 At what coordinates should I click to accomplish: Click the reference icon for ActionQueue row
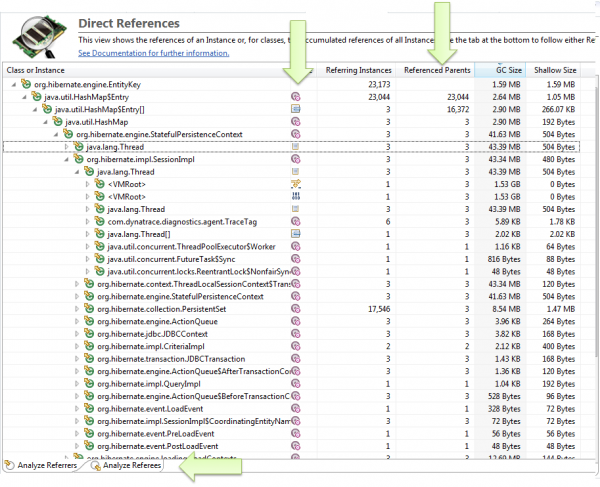(295, 321)
